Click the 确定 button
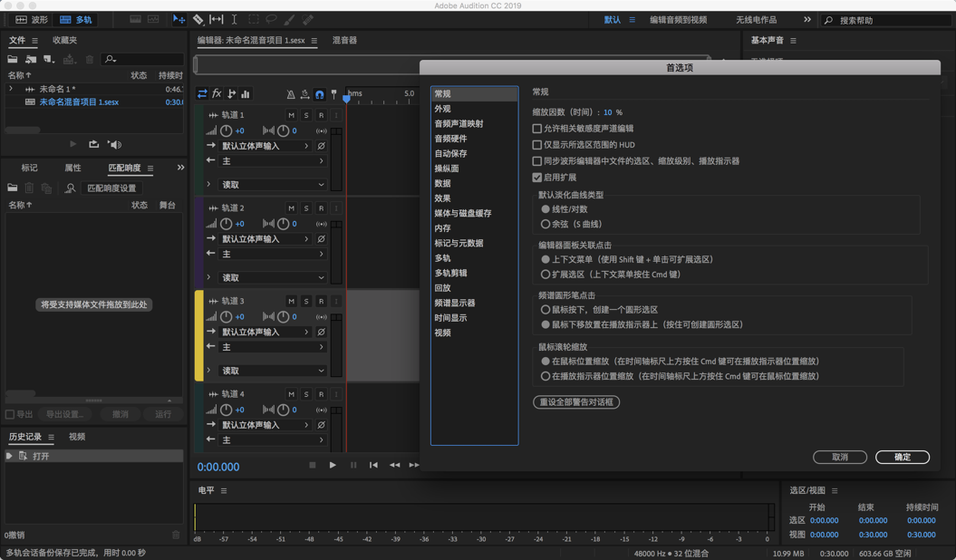This screenshot has width=956, height=560. (902, 457)
